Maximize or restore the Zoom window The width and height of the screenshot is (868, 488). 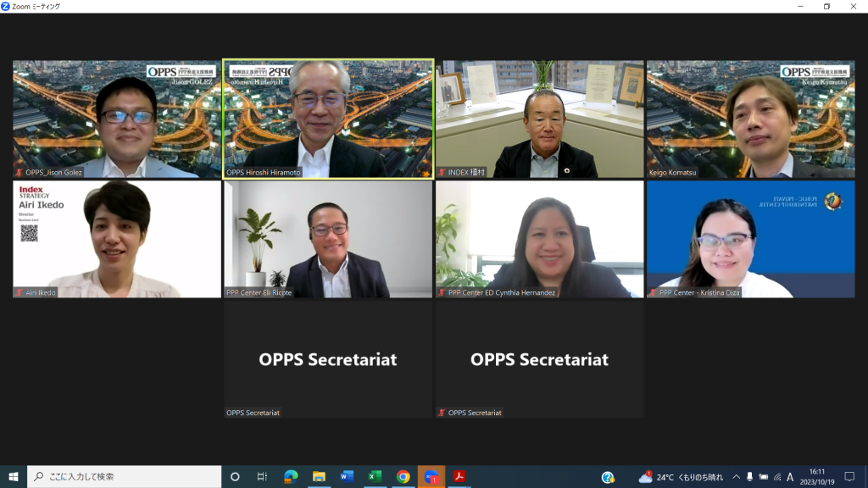coord(826,6)
